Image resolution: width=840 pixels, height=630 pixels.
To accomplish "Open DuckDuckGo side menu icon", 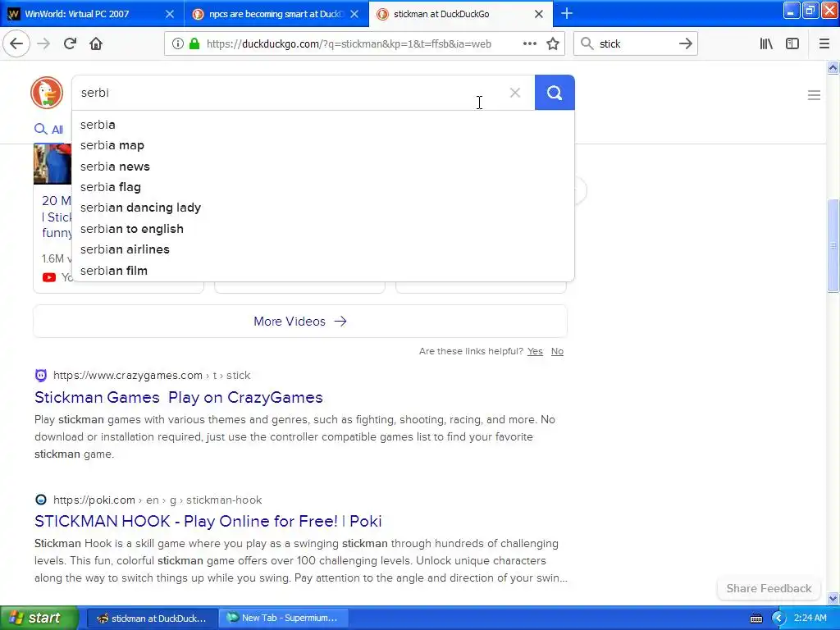I will click(x=814, y=95).
